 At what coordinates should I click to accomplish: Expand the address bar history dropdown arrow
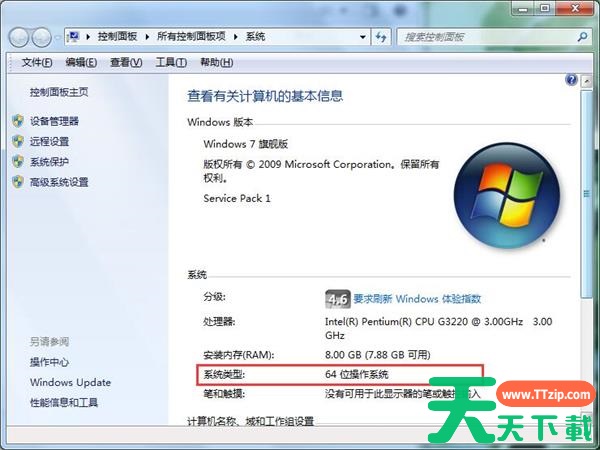(x=362, y=37)
